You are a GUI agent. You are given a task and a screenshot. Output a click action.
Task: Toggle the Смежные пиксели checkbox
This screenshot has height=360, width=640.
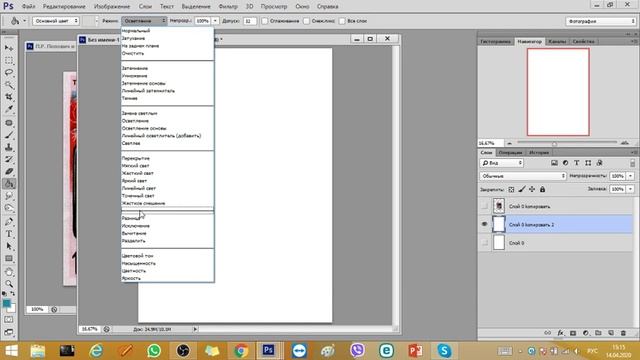[306, 21]
